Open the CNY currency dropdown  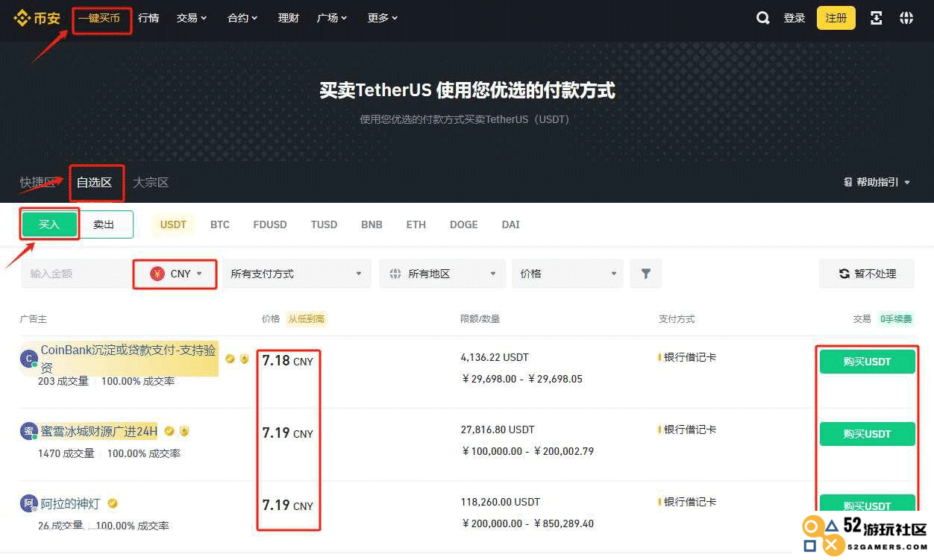coord(175,274)
